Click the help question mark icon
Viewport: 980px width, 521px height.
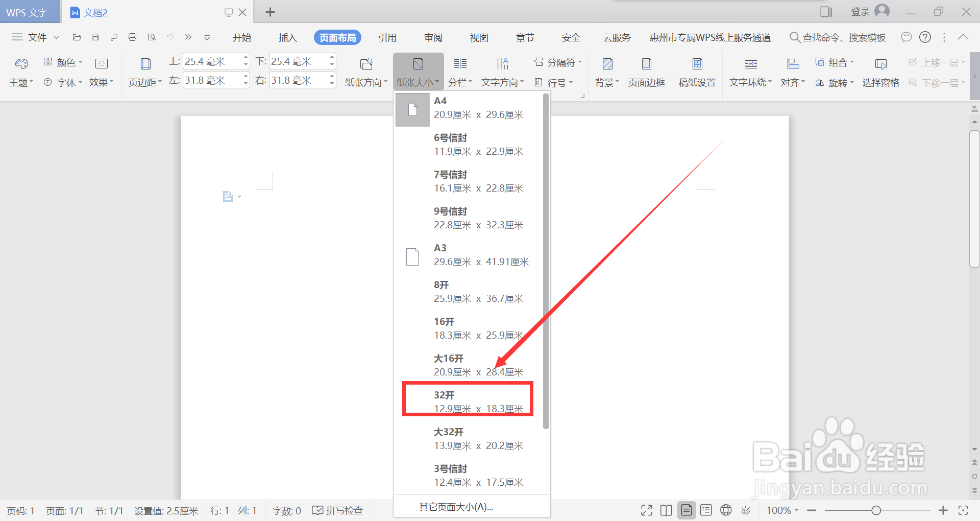click(x=925, y=37)
